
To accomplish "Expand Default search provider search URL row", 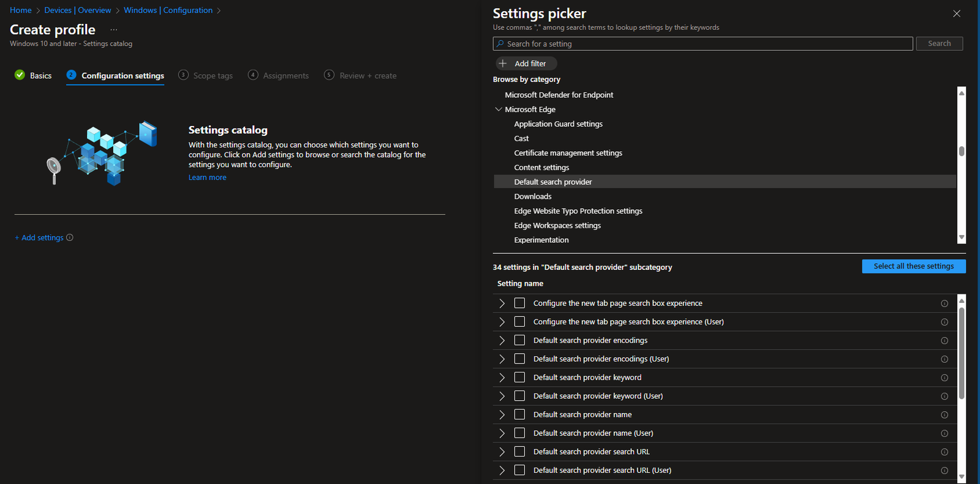I will point(502,452).
